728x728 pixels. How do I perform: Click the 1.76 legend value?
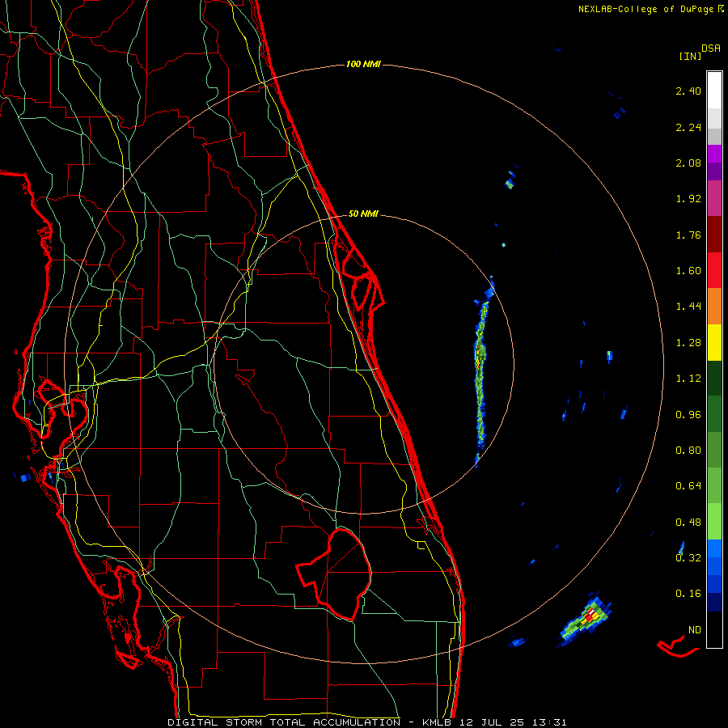[x=688, y=235]
